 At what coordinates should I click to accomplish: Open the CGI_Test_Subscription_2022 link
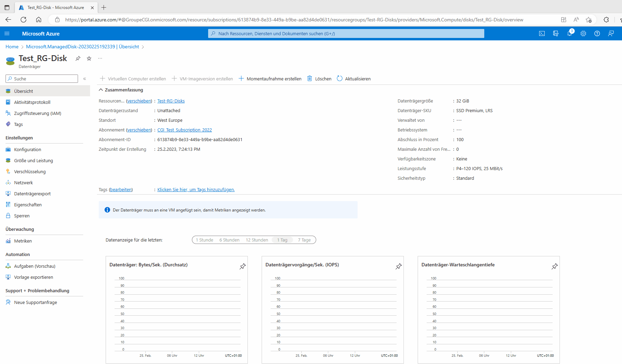(x=185, y=130)
